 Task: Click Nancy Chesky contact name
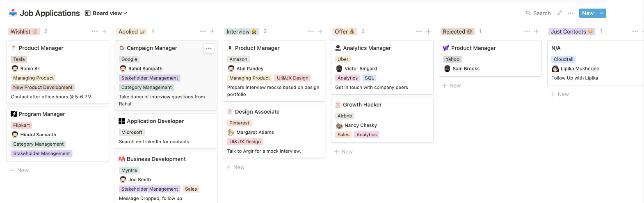coord(361,125)
